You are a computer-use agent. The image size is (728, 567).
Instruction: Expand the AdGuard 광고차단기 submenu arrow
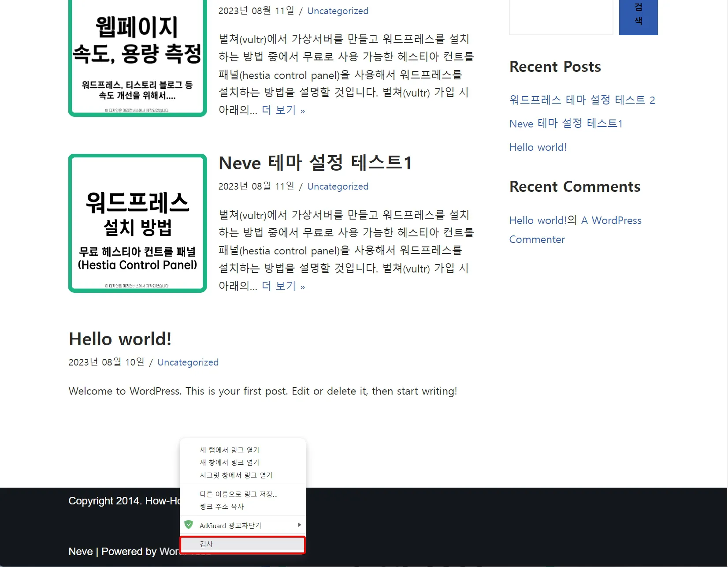(x=299, y=525)
